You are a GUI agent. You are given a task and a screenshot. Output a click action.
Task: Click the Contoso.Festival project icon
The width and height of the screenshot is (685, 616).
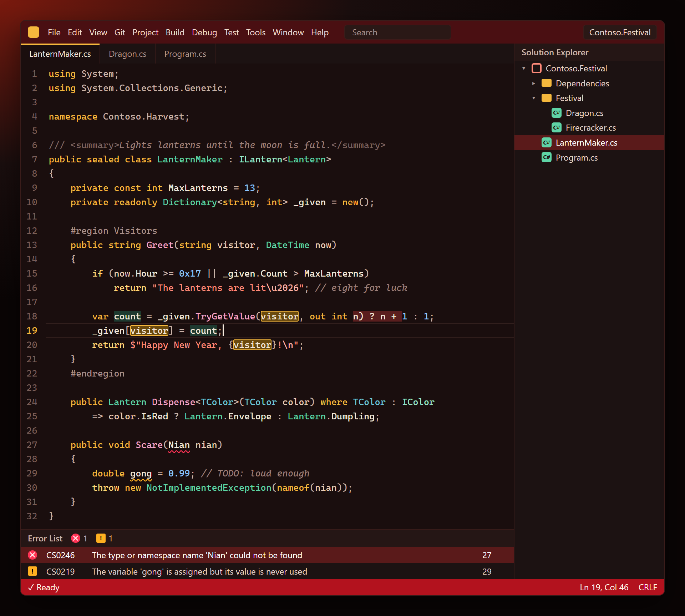(x=536, y=68)
